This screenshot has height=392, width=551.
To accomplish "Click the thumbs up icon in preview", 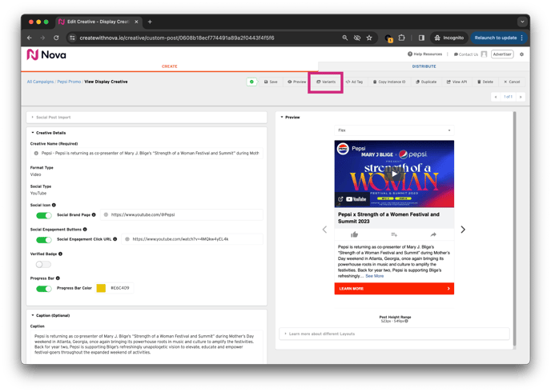I will coord(354,234).
